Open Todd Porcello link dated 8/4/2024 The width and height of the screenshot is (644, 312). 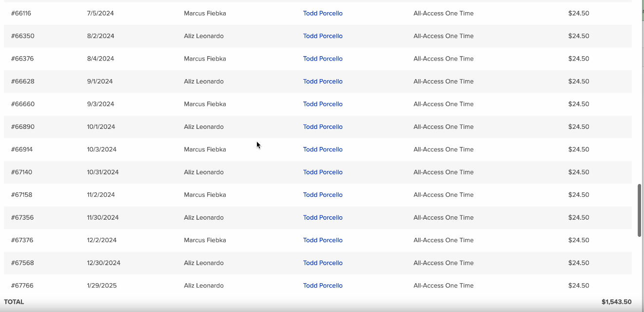click(x=323, y=59)
